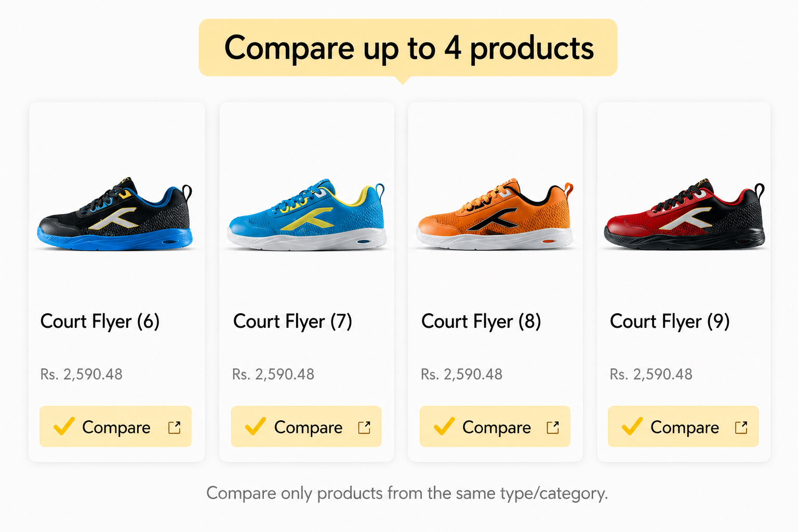Screen dimensions: 798x532
Task: Click the black and blue shoe image
Action: (x=115, y=215)
